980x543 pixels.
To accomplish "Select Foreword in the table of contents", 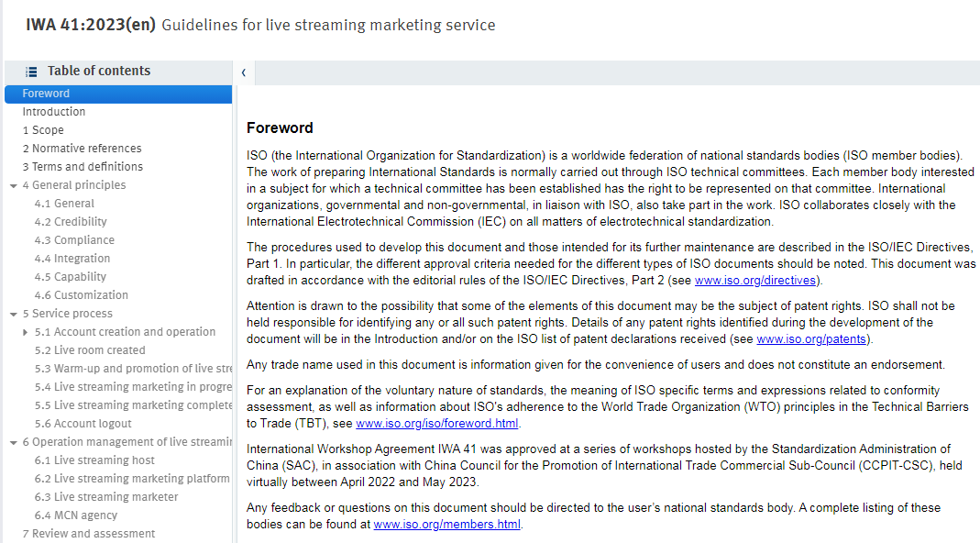I will (118, 94).
